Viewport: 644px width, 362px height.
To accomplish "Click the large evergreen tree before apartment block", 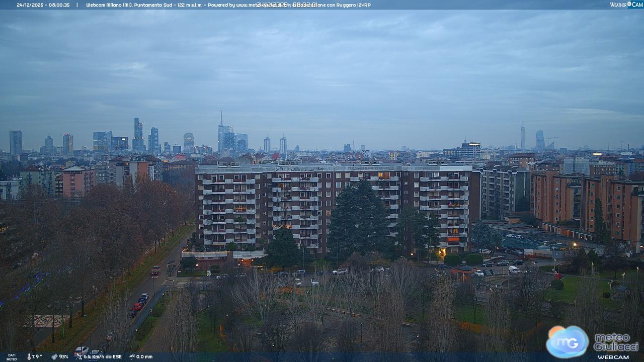I will (358, 221).
